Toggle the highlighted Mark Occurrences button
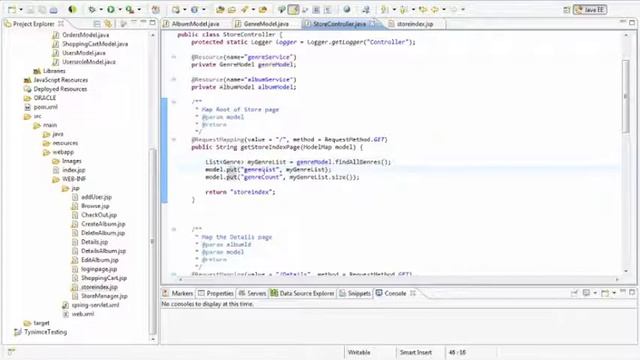The height and width of the screenshot is (360, 640). [x=293, y=9]
